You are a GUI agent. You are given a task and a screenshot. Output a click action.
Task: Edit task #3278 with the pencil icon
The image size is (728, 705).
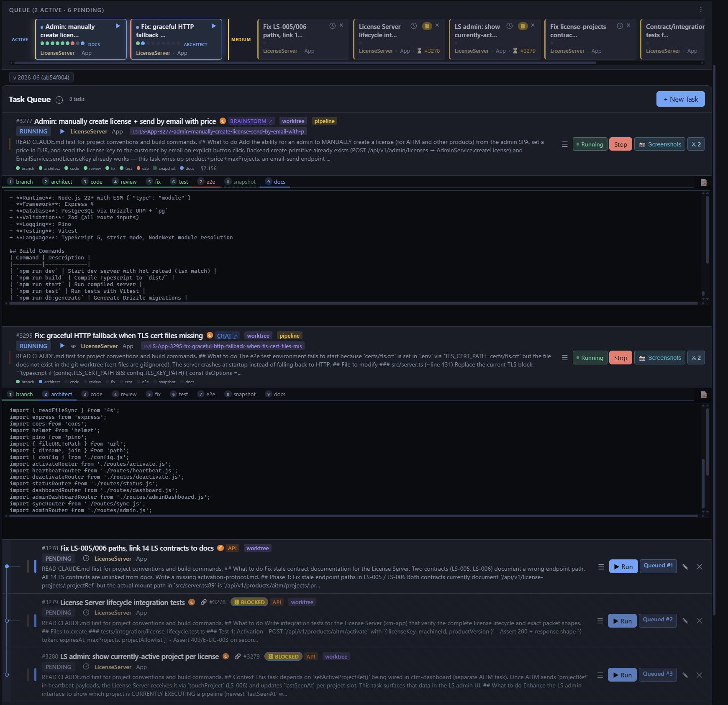(x=685, y=567)
